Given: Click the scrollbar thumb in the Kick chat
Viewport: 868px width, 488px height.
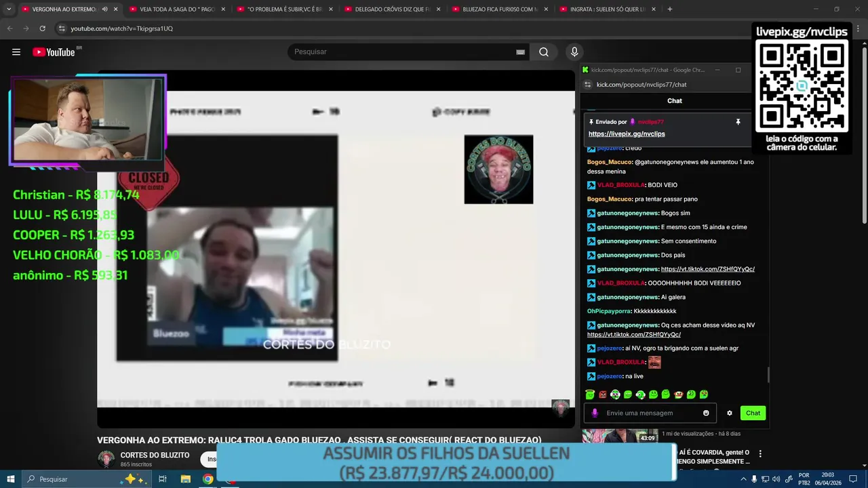Looking at the screenshot, I should pyautogui.click(x=768, y=375).
